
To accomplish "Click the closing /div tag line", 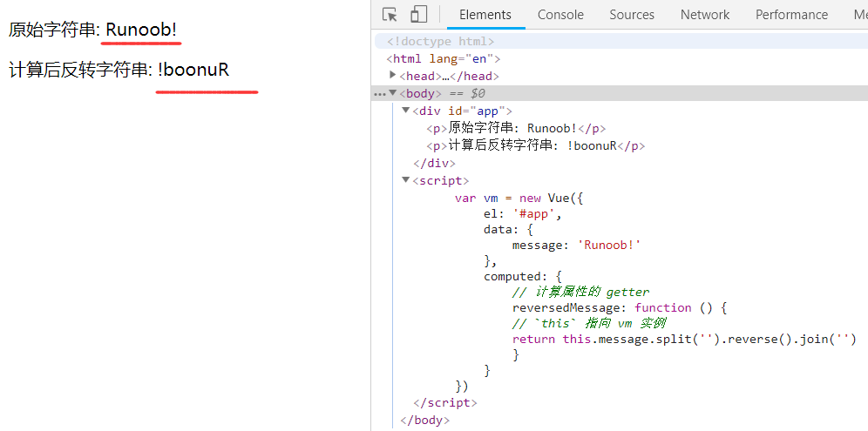I will 434,163.
